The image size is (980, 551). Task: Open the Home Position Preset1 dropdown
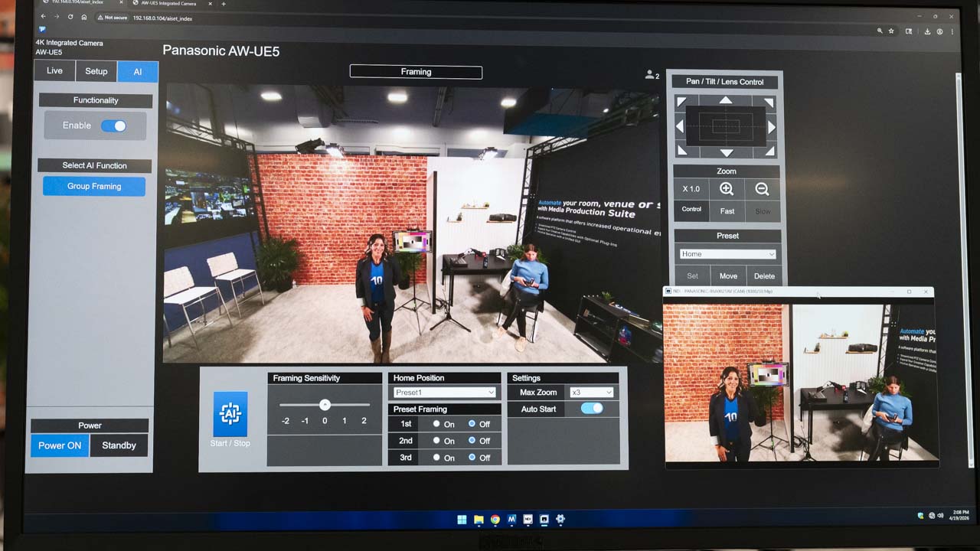click(x=444, y=393)
